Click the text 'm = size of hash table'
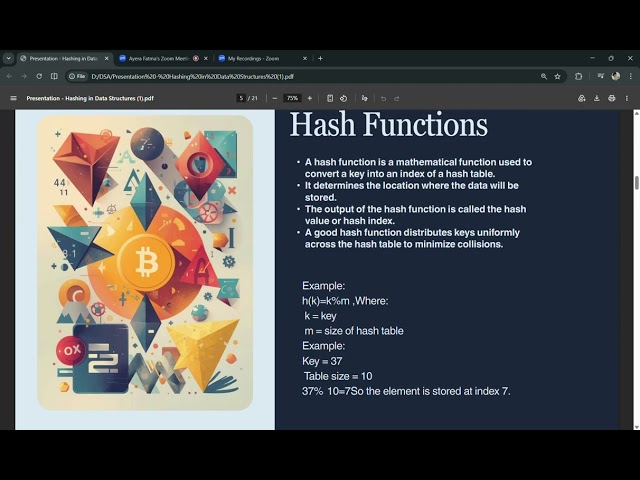Image resolution: width=640 pixels, height=480 pixels. click(354, 331)
